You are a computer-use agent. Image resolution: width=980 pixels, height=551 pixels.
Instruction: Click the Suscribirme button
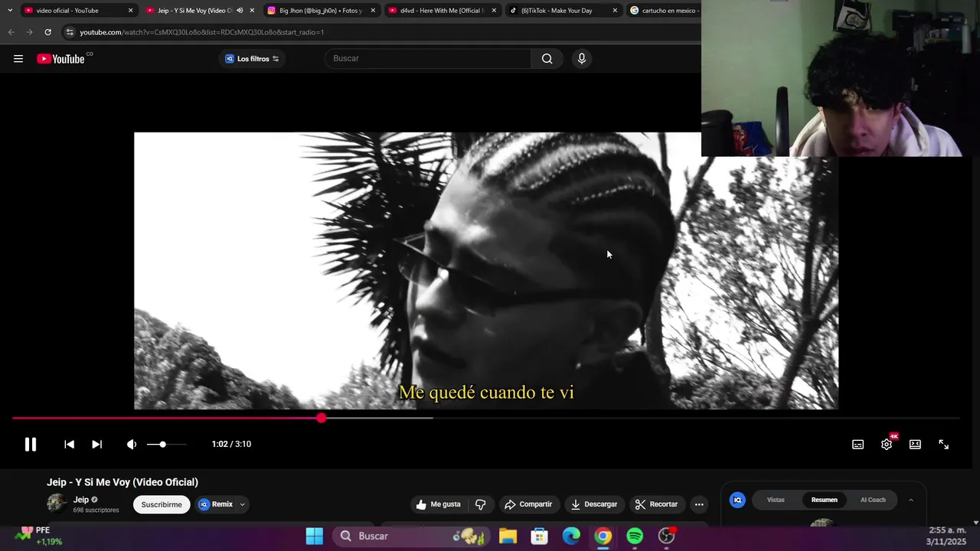point(162,504)
